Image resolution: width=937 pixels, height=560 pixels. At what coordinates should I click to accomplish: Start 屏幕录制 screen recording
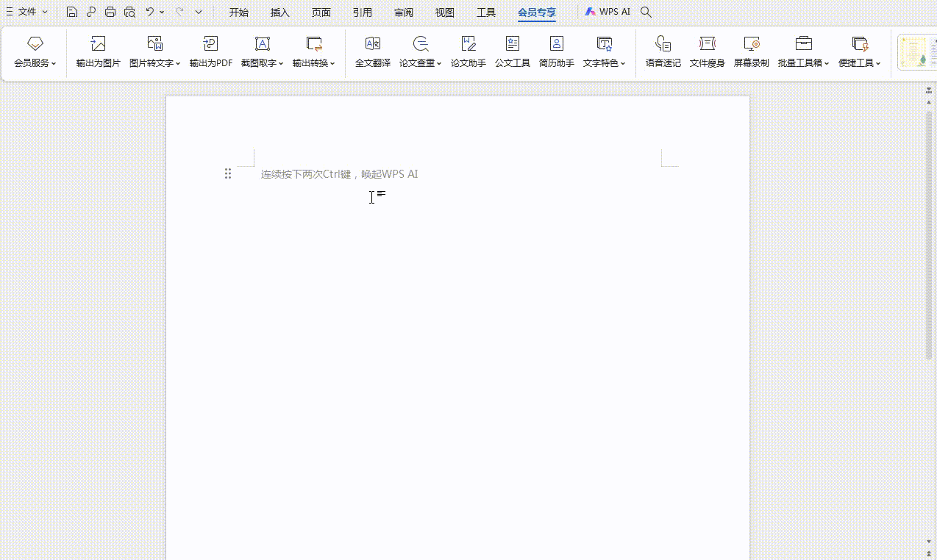pyautogui.click(x=751, y=44)
